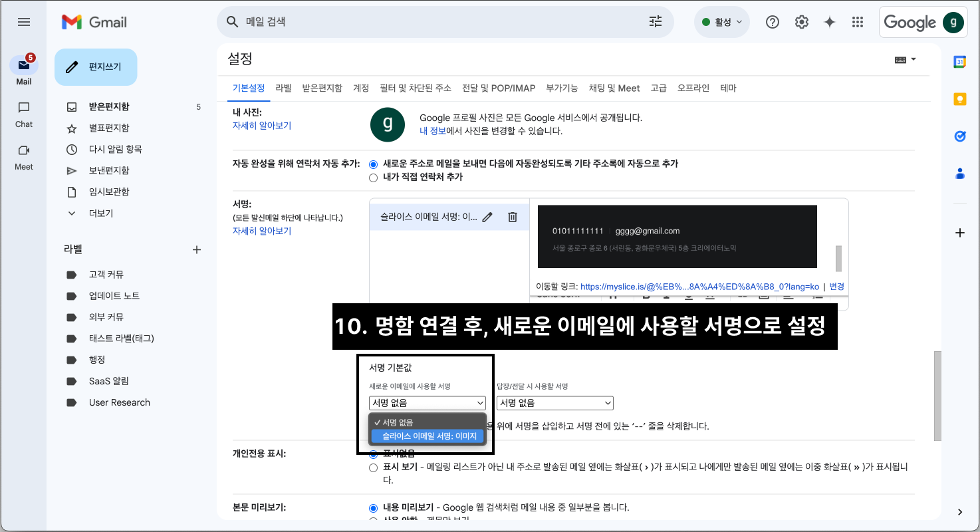Delete signature with trash icon

pos(513,217)
